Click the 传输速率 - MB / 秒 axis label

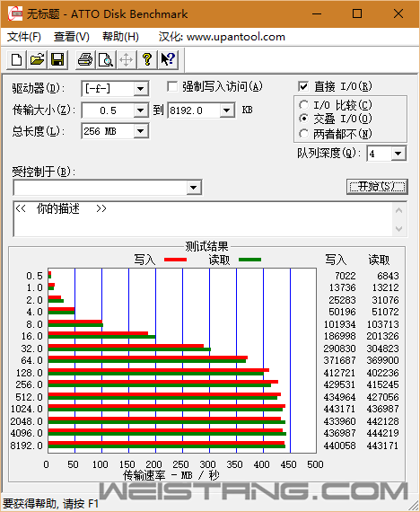tap(171, 475)
